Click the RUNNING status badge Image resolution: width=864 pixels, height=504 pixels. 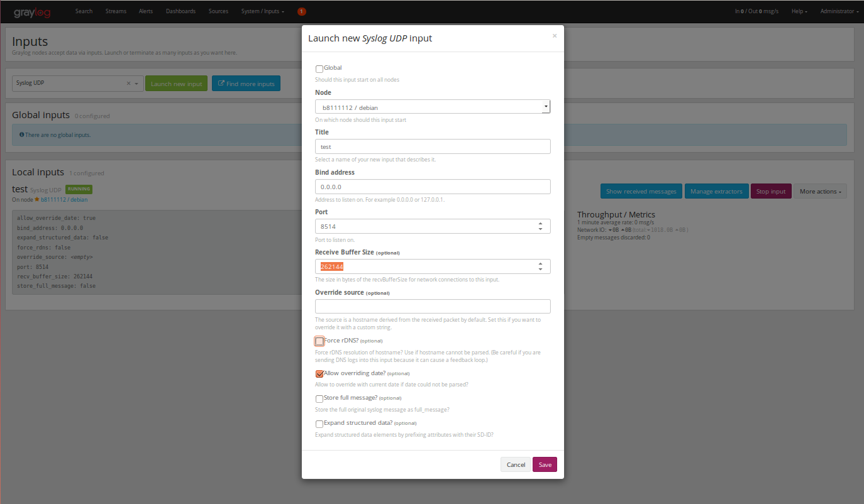pos(79,189)
